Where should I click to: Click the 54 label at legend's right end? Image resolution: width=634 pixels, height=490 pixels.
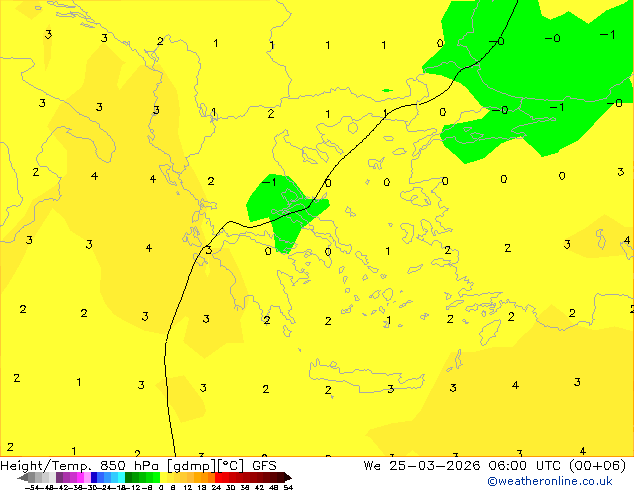[x=288, y=487]
